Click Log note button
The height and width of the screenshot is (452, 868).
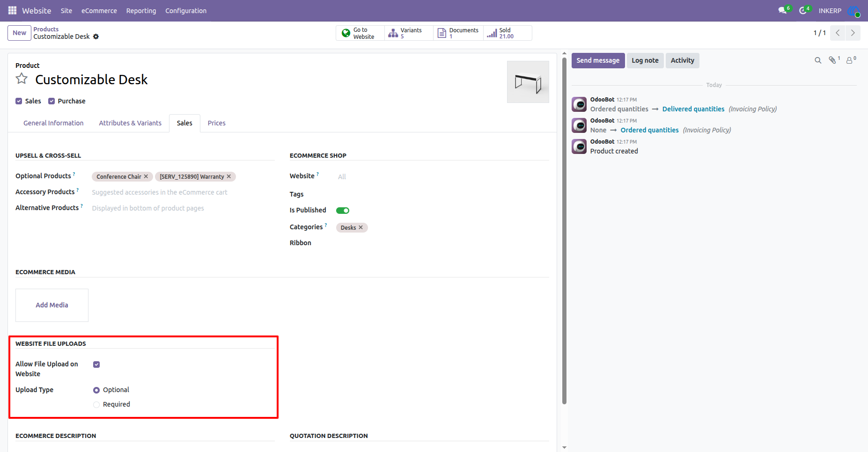[645, 60]
